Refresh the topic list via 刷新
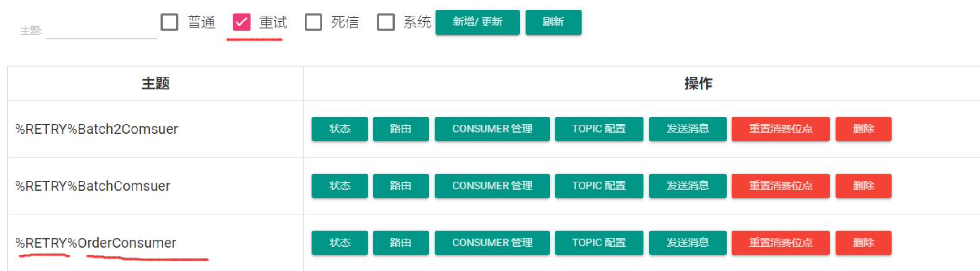Image resolution: width=980 pixels, height=271 pixels. click(553, 21)
